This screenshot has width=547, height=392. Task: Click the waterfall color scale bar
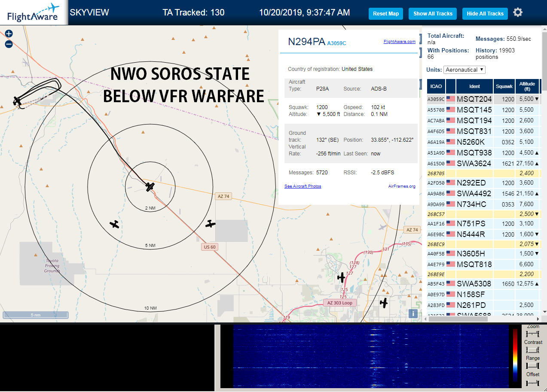coord(515,356)
